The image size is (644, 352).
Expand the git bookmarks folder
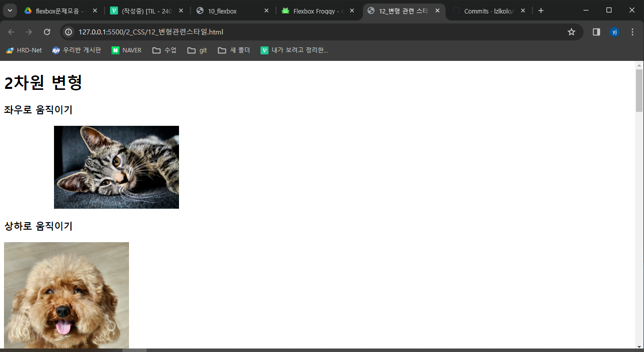pos(196,50)
